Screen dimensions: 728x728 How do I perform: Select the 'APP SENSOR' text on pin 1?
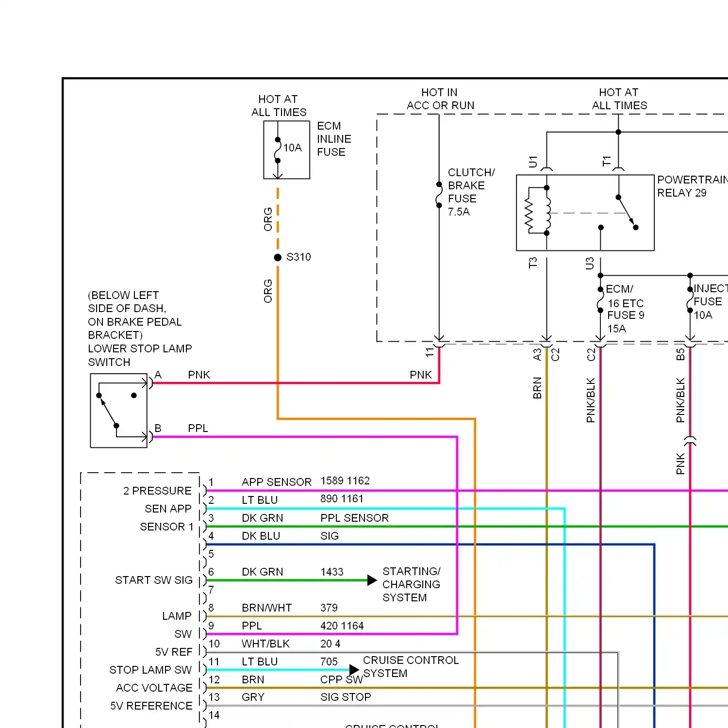pyautogui.click(x=277, y=482)
